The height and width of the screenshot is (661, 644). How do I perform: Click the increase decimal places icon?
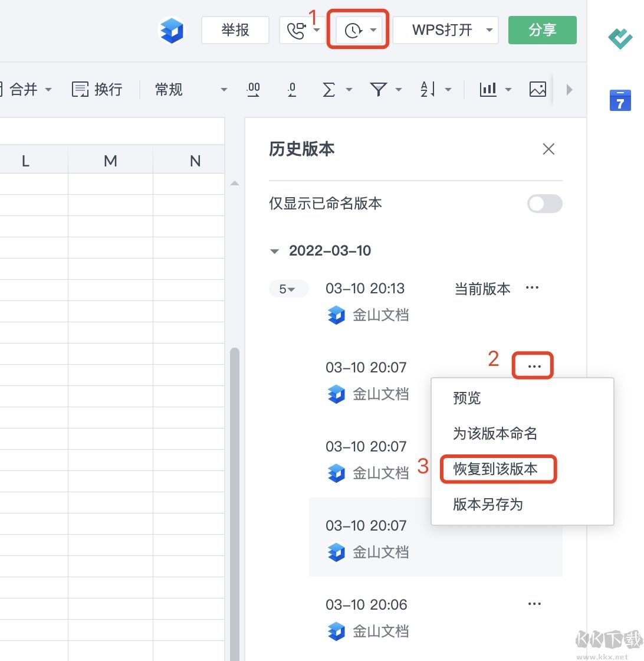click(253, 89)
